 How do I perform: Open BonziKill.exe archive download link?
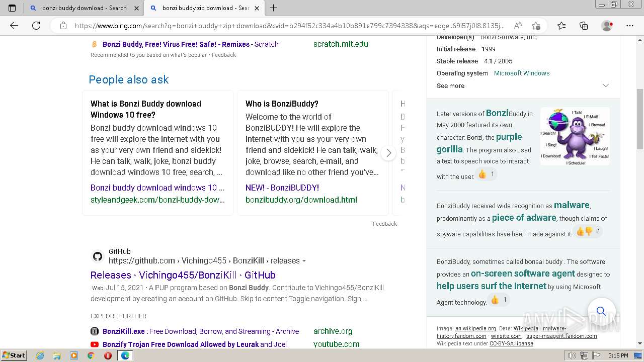(x=201, y=331)
